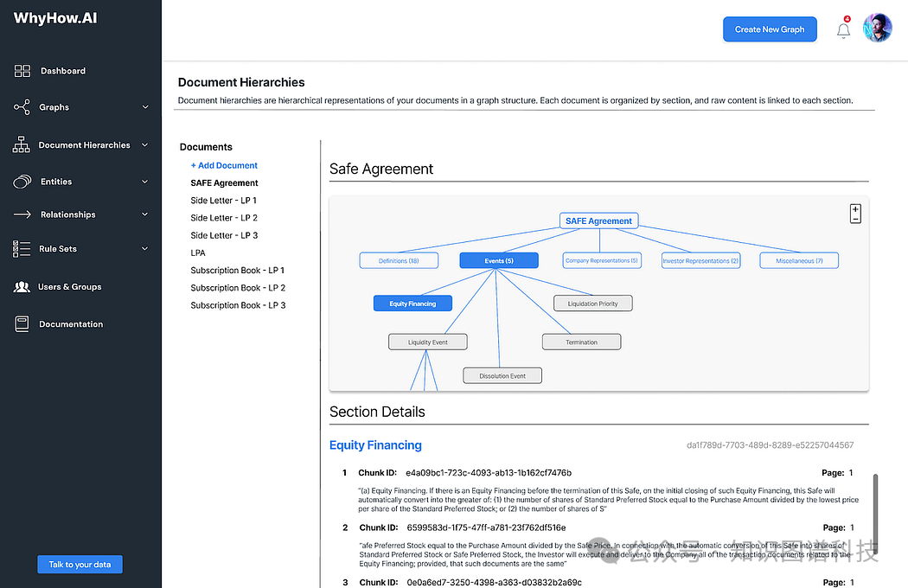The height and width of the screenshot is (588, 908).
Task: Click the Section Details scrollbar
Action: pos(875,513)
